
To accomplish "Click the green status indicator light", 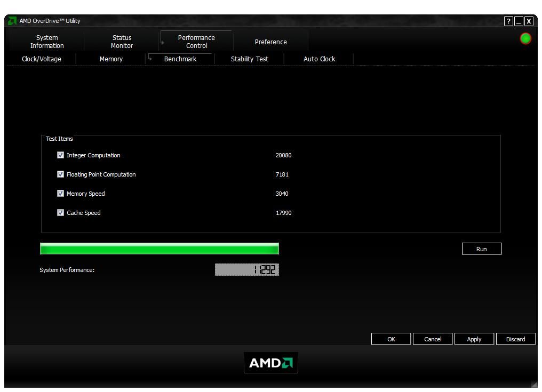I will coord(525,39).
